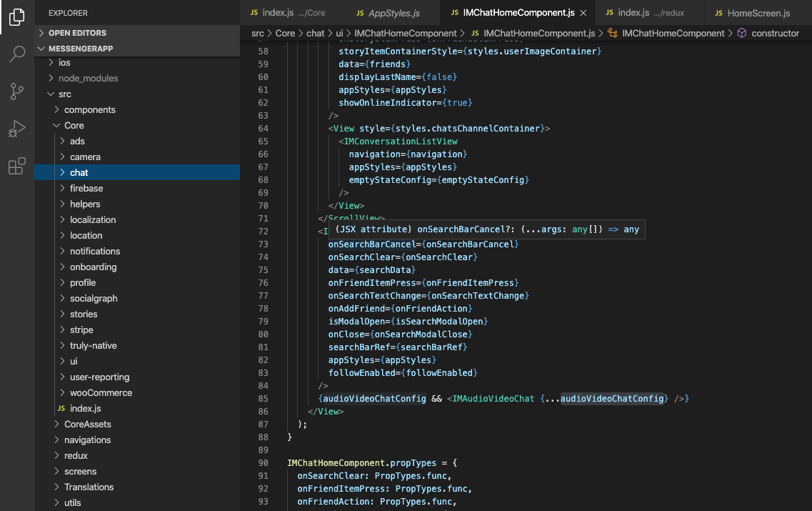Collapse the MESSENGERAPP folder tree
The height and width of the screenshot is (511, 812).
[x=41, y=48]
